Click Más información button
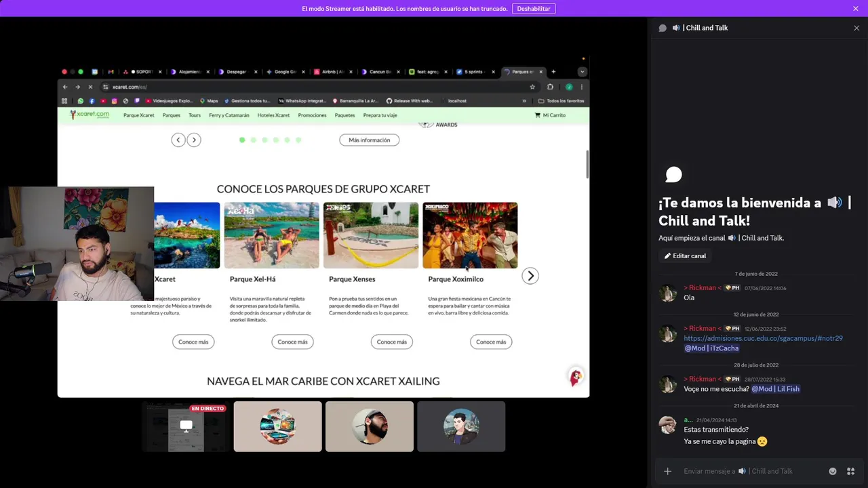Viewport: 868px width, 488px height. pos(370,140)
